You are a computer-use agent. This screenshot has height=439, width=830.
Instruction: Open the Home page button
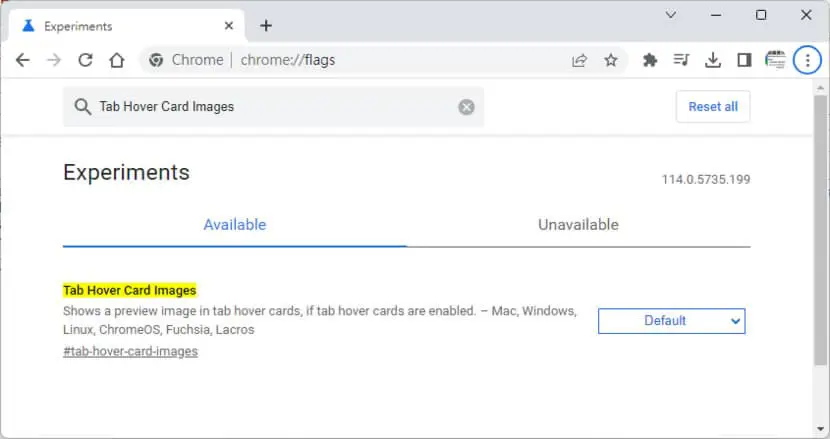tap(116, 60)
